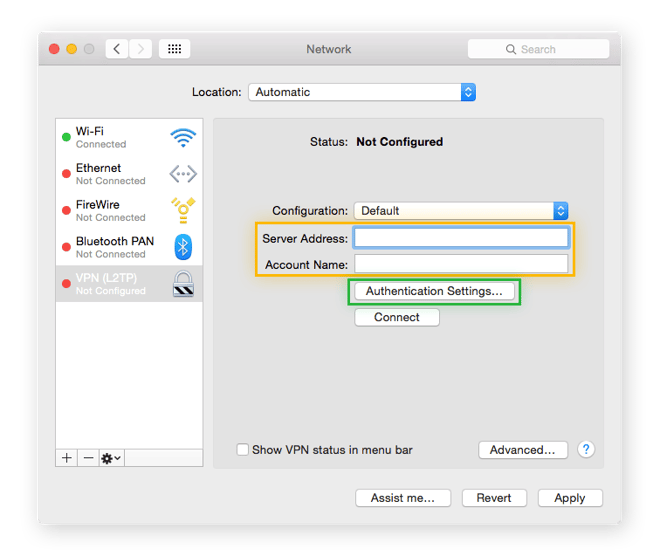660x556 pixels.
Task: Add a new network service with plus
Action: click(67, 458)
